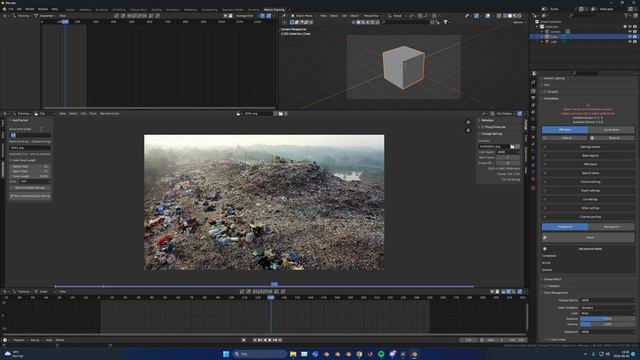640x360 pixels.
Task: Open the Render menu in top bar
Action: 30,9
